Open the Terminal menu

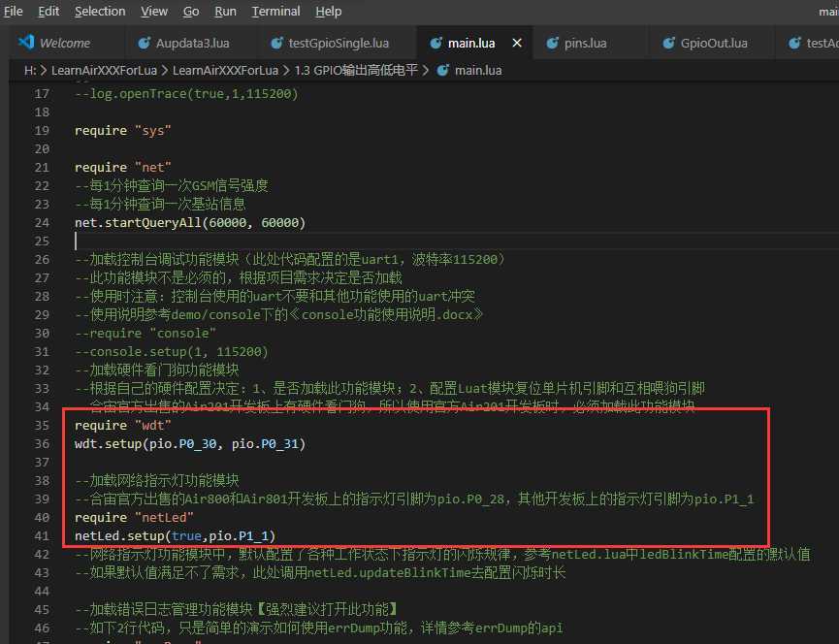pos(276,12)
